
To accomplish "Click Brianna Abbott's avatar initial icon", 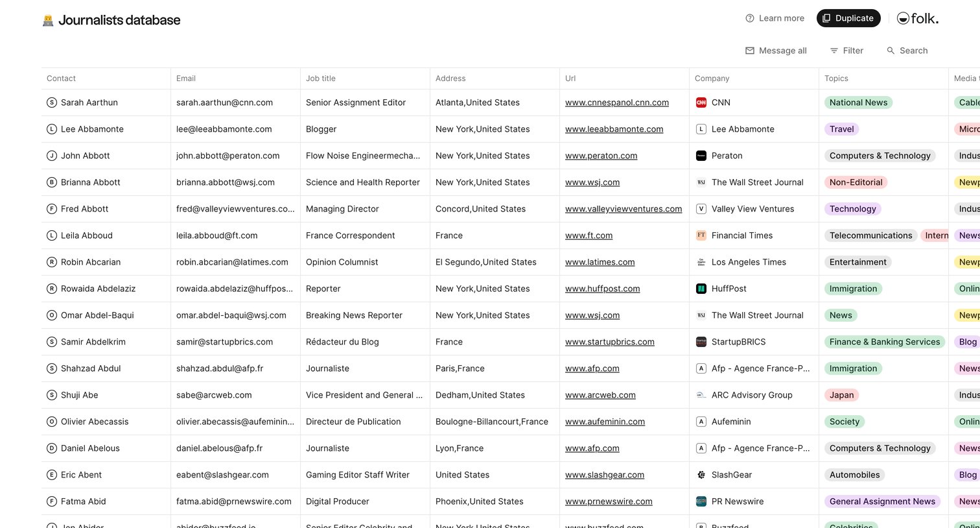I will point(52,182).
